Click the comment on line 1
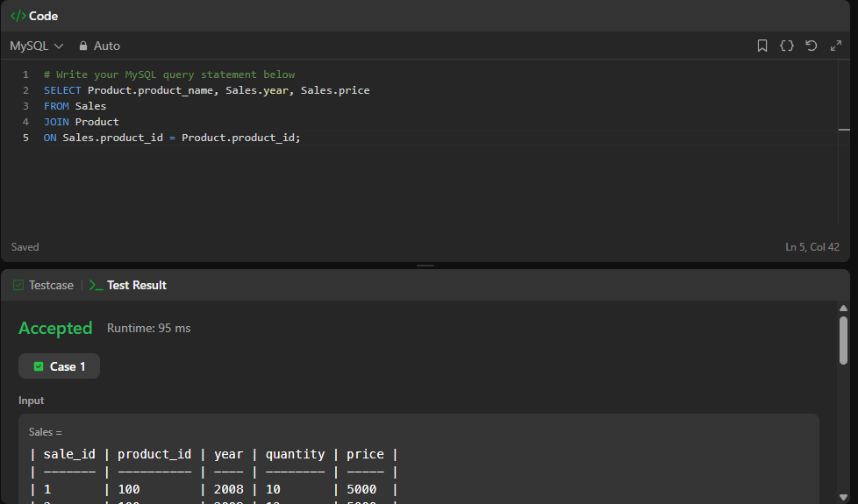 click(x=169, y=75)
